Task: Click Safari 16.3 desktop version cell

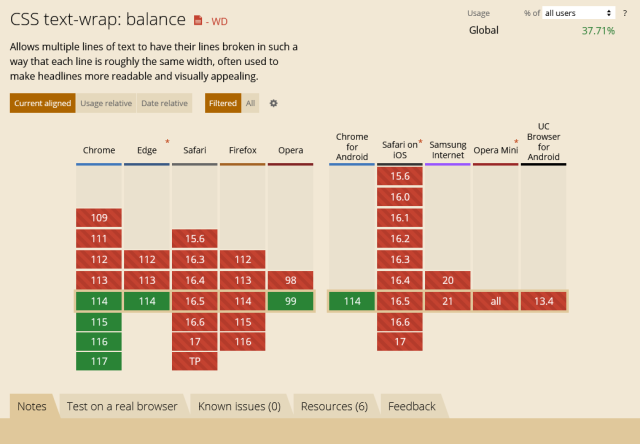Action: point(195,260)
